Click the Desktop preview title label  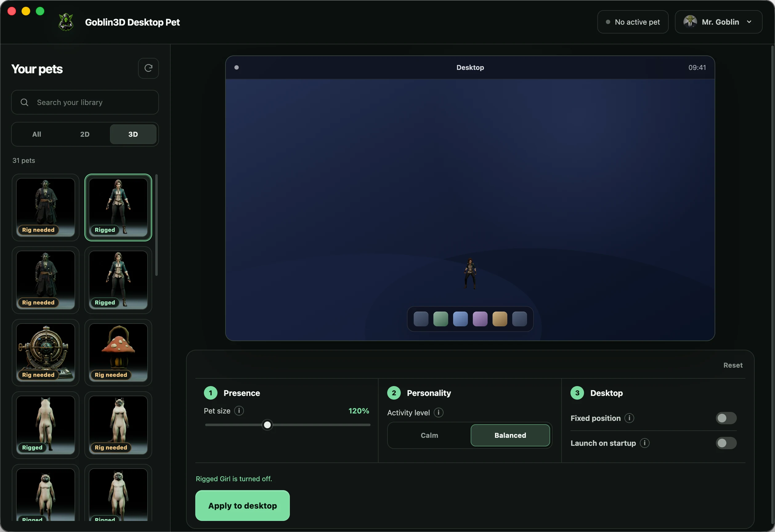tap(470, 67)
